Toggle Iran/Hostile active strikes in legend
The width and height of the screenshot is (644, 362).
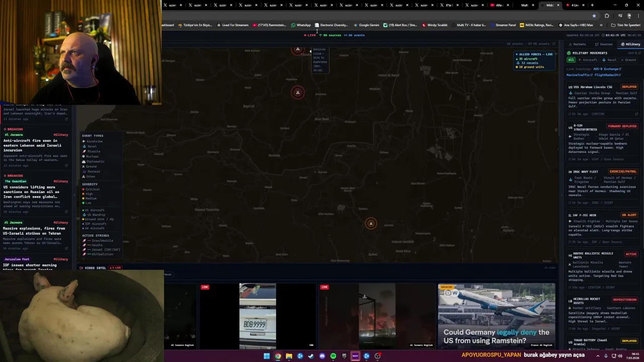point(98,240)
